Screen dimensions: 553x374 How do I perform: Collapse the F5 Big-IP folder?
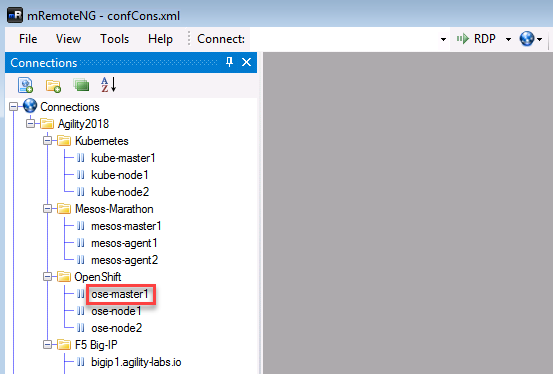tap(48, 345)
